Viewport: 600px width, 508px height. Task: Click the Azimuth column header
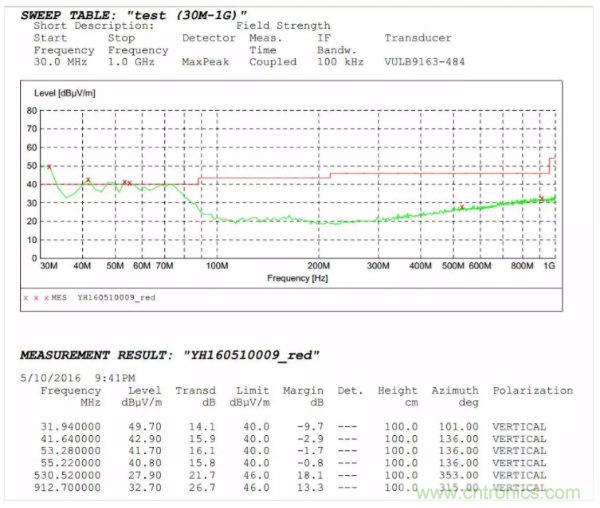455,391
